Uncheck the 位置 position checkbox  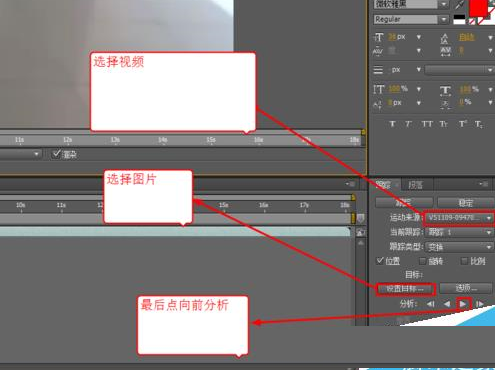point(380,261)
